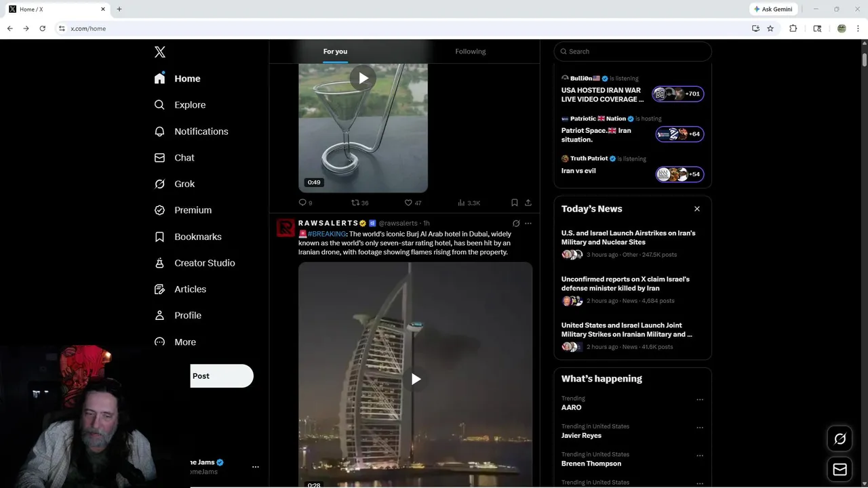Open more options on RAWSALERTS post
Viewport: 868px width, 488px height.
(x=528, y=223)
